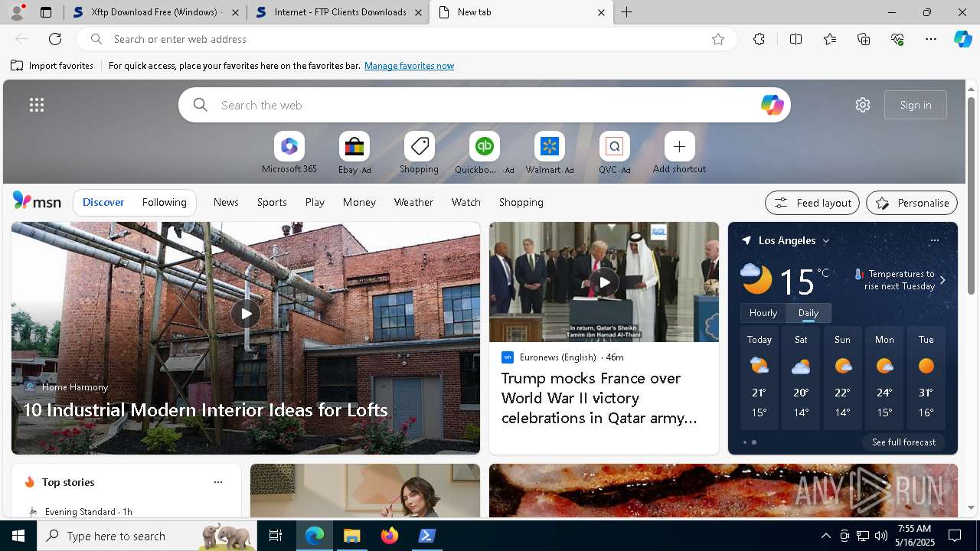This screenshot has height=551, width=980.
Task: Click Copilot icon in web search box
Action: tap(772, 105)
